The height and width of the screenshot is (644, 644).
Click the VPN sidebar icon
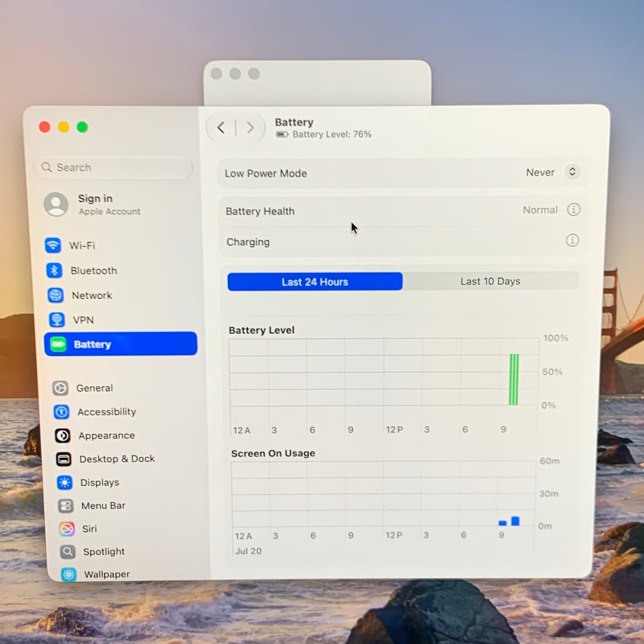pyautogui.click(x=57, y=320)
